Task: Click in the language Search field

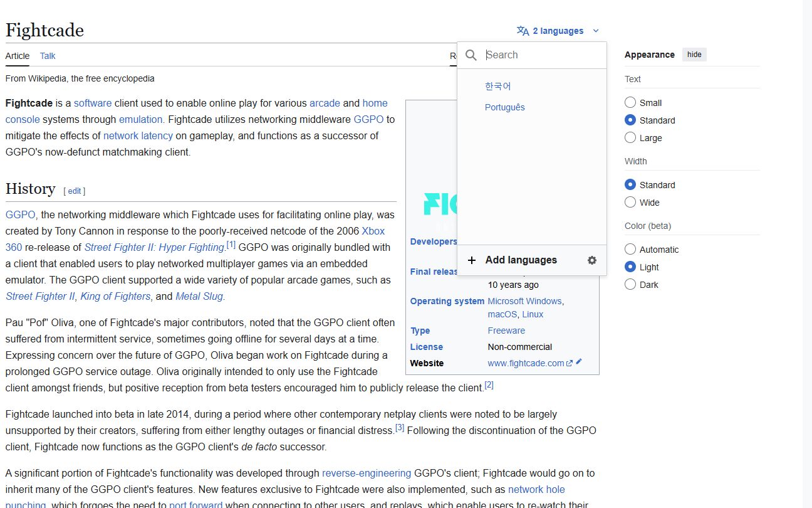Action: [544, 55]
